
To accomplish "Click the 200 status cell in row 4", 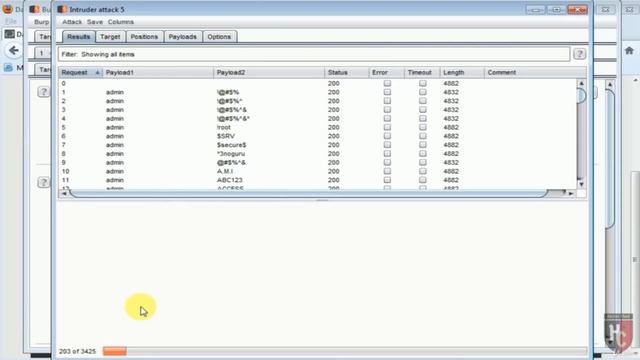I will pos(333,118).
